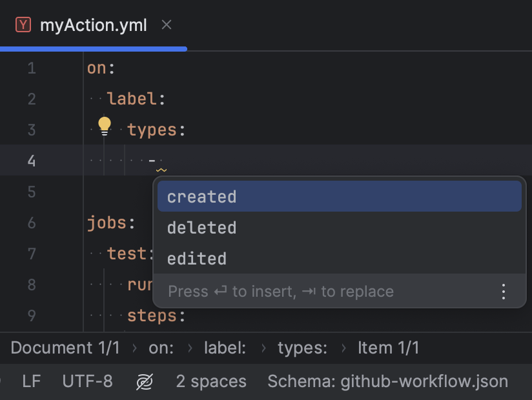Click the YAML file type icon on the tab
Screen dimensions: 532x400
click(x=23, y=25)
